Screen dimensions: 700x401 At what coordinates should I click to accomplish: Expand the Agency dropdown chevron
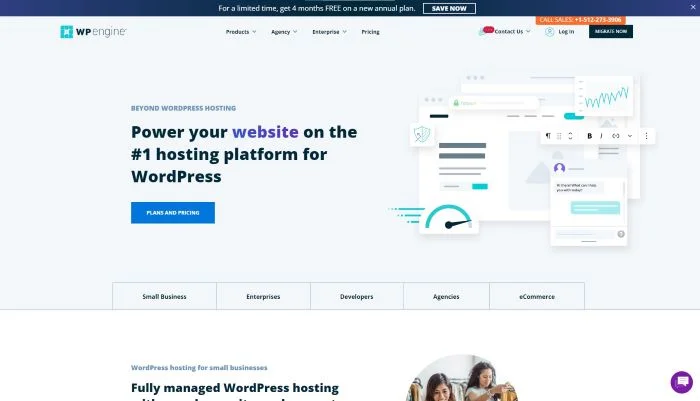click(x=295, y=32)
